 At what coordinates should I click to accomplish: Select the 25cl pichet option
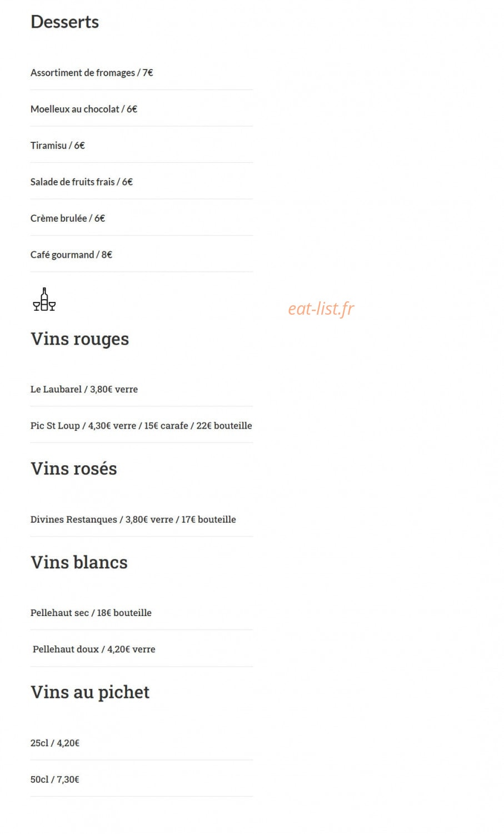(55, 743)
